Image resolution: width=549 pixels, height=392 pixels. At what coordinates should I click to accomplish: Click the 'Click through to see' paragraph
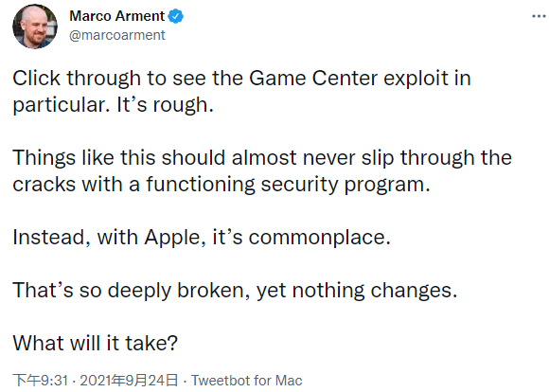(241, 92)
